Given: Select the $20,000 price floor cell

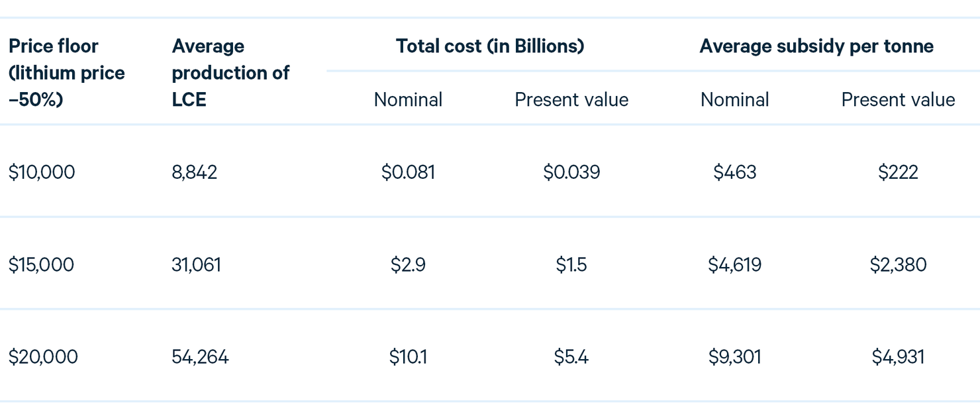Looking at the screenshot, I should (43, 357).
